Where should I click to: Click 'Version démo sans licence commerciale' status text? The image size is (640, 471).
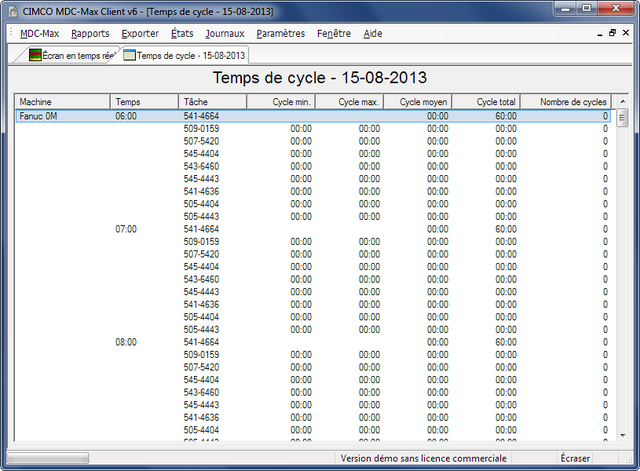424,458
